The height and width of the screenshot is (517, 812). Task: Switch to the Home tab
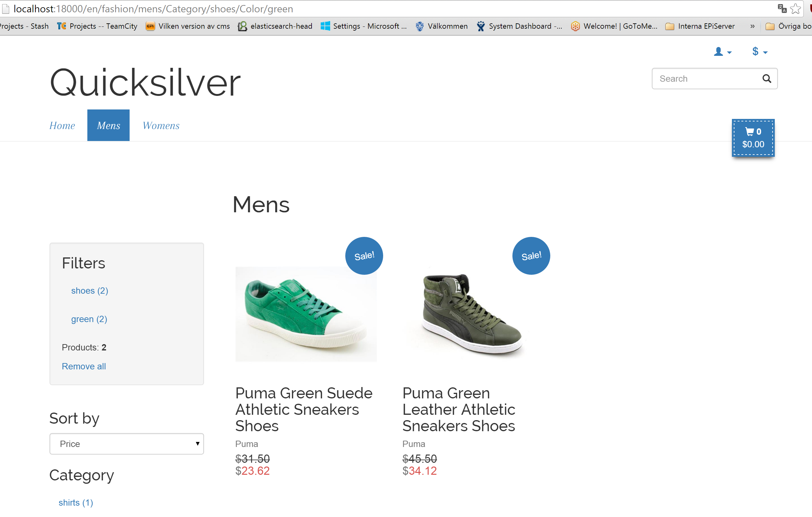(x=62, y=125)
